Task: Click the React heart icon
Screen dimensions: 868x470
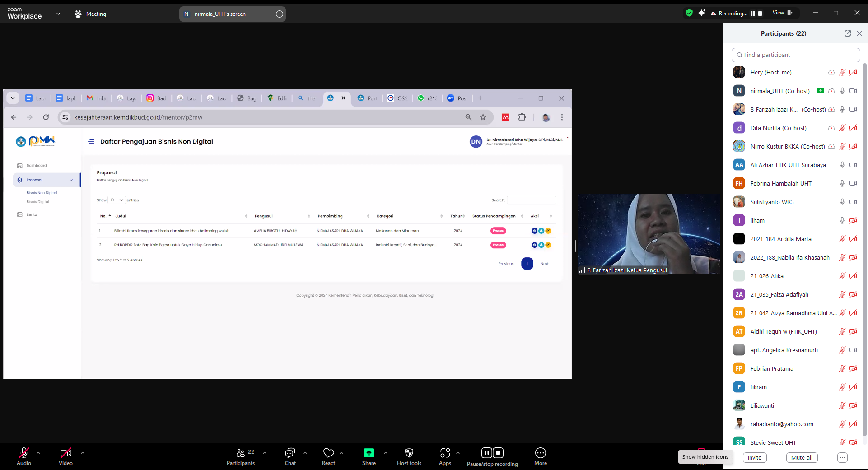Action: point(328,453)
